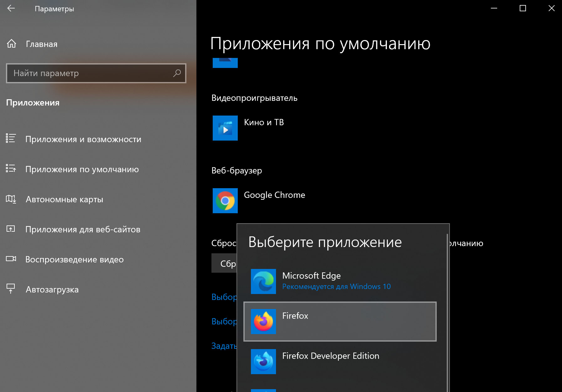The height and width of the screenshot is (392, 562).
Task: Close the Параметры window
Action: coord(552,8)
